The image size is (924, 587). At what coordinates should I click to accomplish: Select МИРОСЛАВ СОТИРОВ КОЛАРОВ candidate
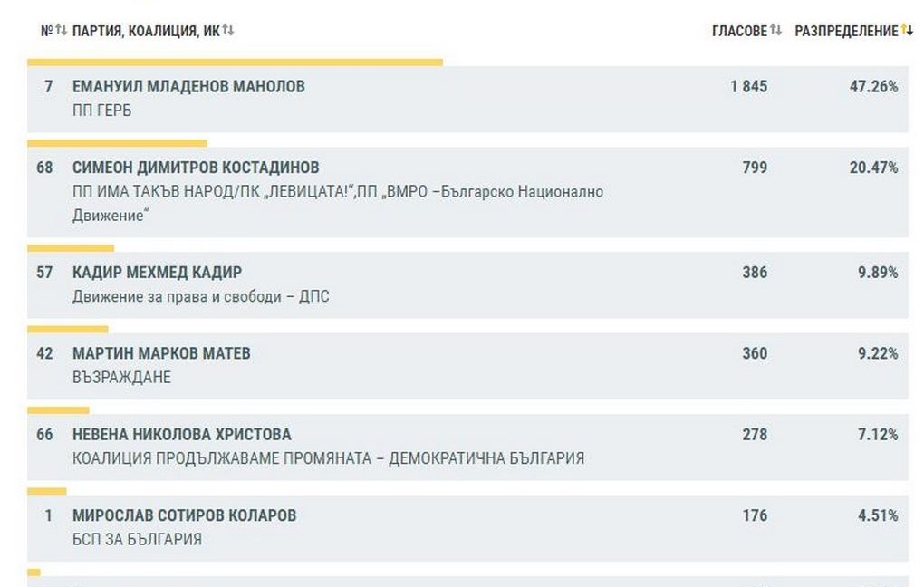pos(184,515)
